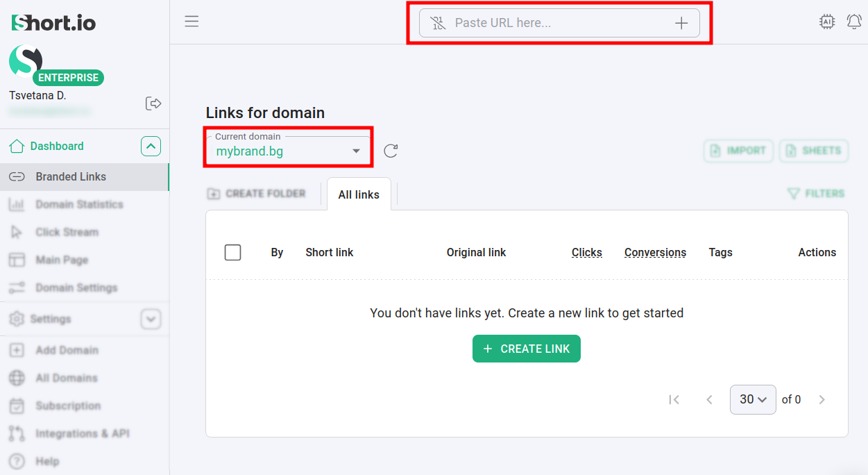The height and width of the screenshot is (475, 868).
Task: Open the Current domain dropdown
Action: (x=288, y=151)
